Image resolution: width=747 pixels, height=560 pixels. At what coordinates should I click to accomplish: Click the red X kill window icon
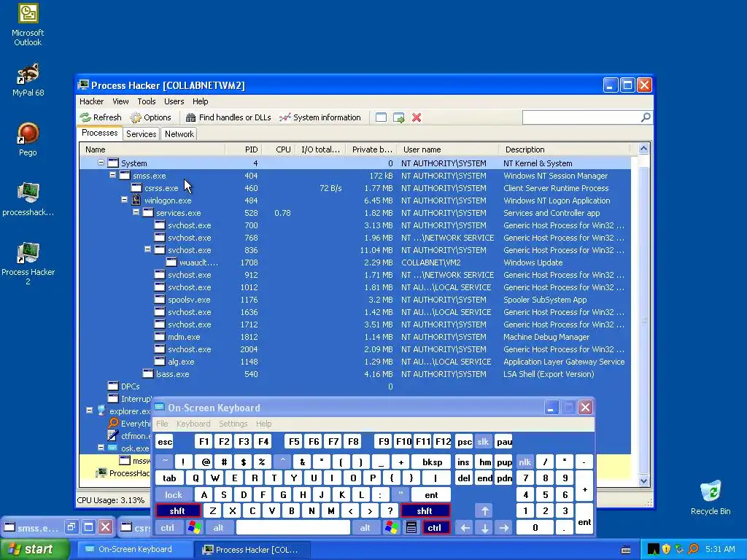click(x=417, y=117)
